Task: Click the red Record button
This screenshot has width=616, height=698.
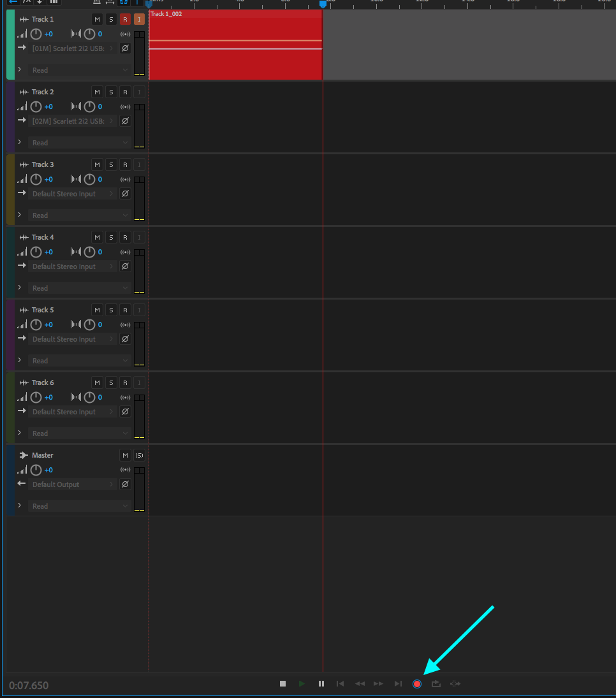Action: pyautogui.click(x=417, y=684)
